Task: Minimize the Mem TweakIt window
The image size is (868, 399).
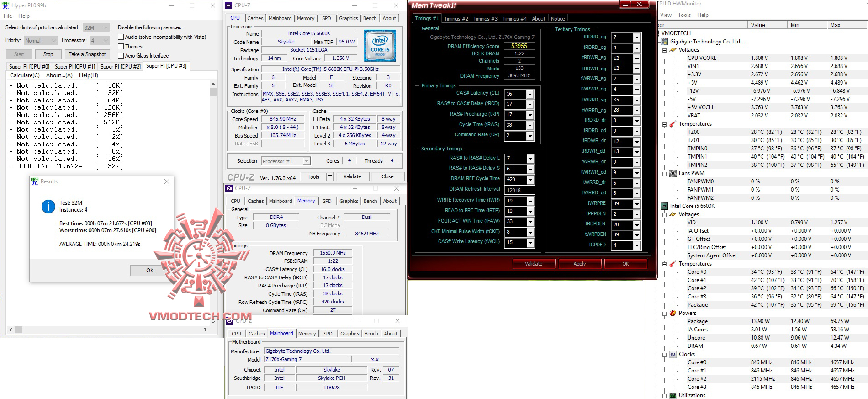Action: pyautogui.click(x=625, y=5)
